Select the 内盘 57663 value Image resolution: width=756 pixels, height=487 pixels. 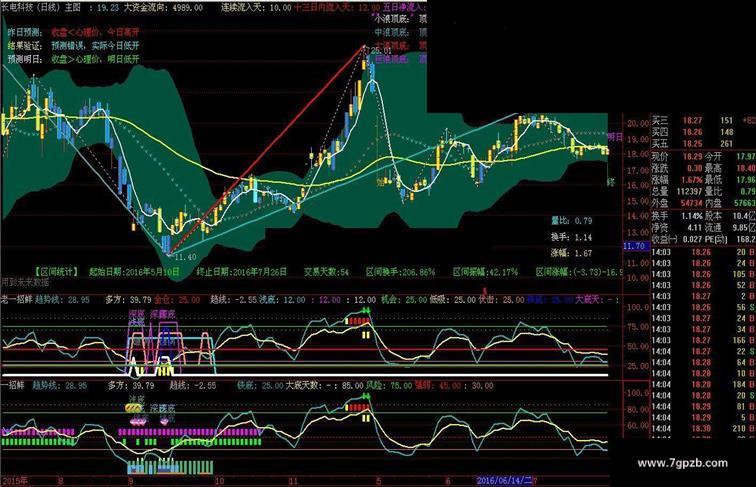click(x=731, y=203)
